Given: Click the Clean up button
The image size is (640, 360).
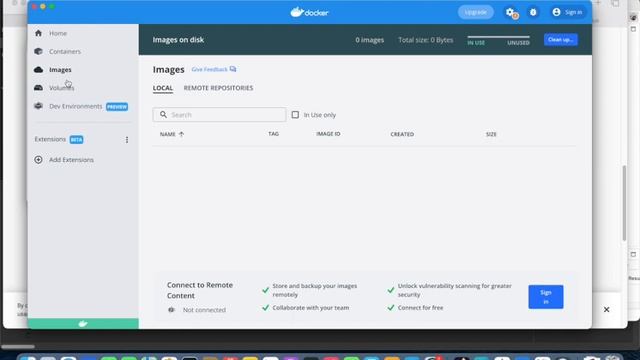Looking at the screenshot, I should pos(560,40).
